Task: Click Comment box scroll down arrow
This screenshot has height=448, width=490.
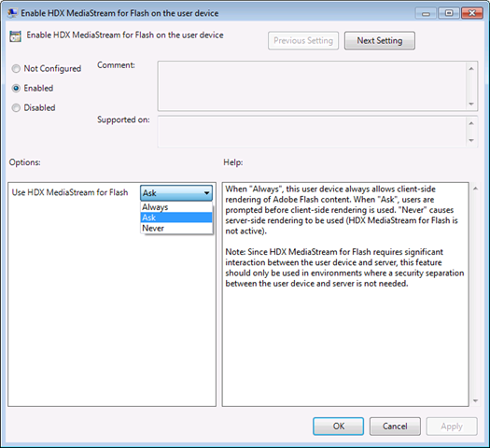Action: [x=471, y=104]
